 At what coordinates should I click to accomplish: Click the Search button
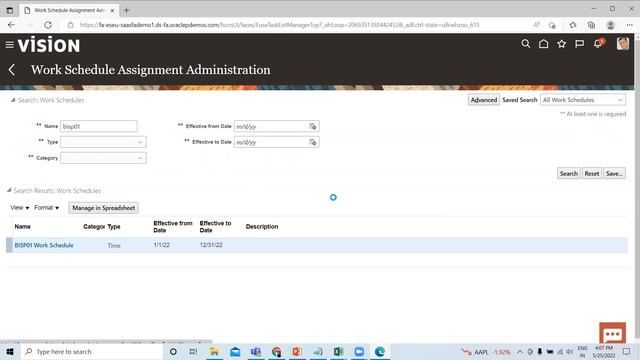(x=569, y=173)
